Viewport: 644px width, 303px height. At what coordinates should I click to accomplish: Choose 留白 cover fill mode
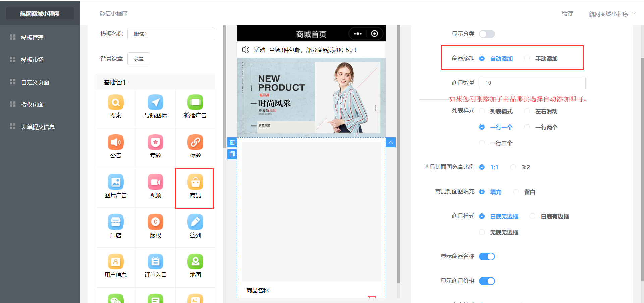click(x=524, y=192)
